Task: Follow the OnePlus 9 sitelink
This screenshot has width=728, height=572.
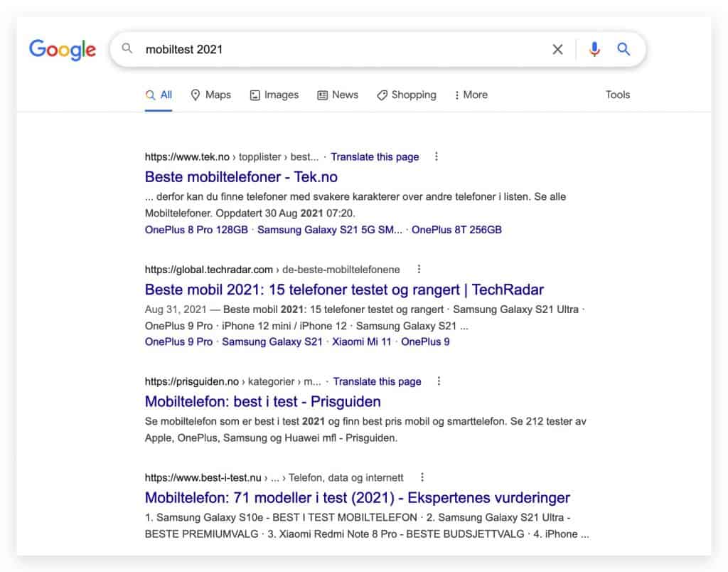Action: click(x=425, y=341)
